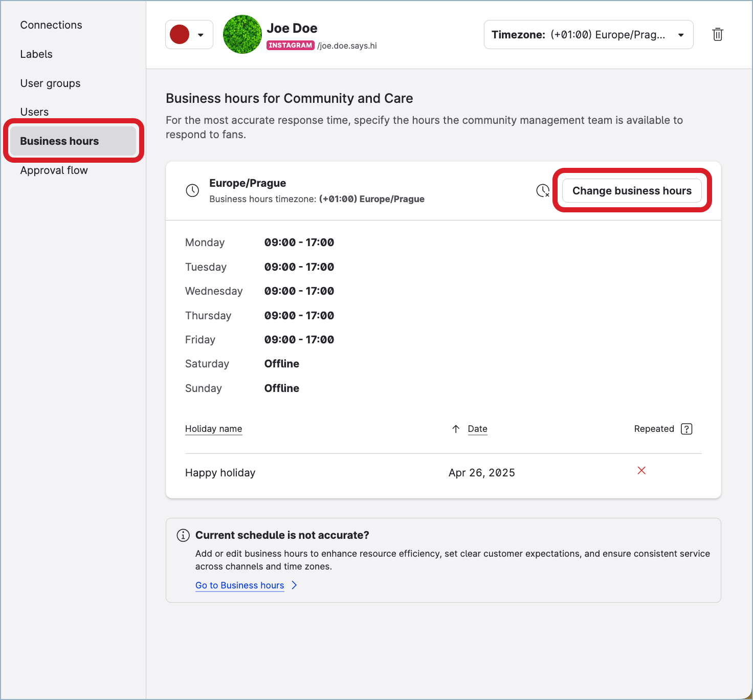The width and height of the screenshot is (753, 700).
Task: Click the clock icon beside Europe/Prague
Action: pos(192,191)
